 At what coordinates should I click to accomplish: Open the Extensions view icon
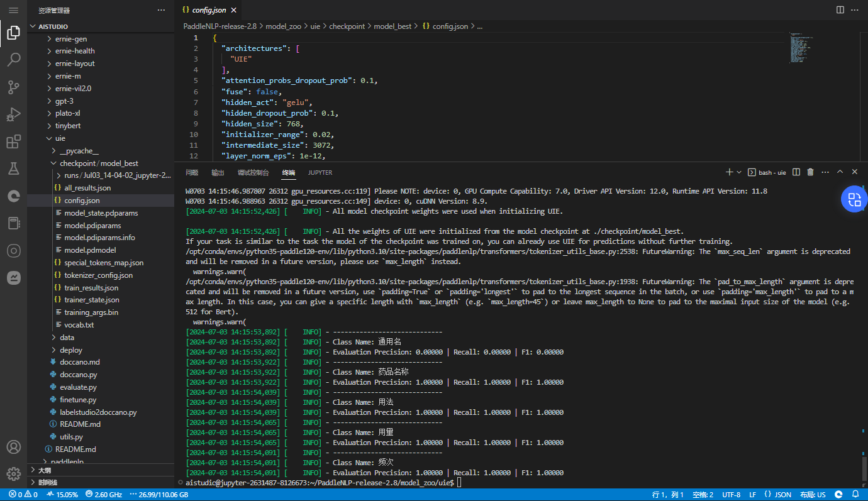coord(13,141)
